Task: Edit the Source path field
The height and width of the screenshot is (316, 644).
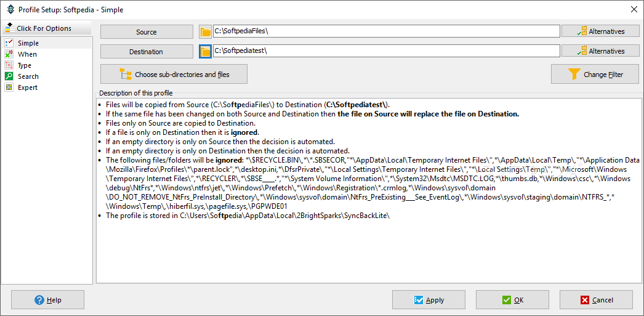Action: pos(387,31)
